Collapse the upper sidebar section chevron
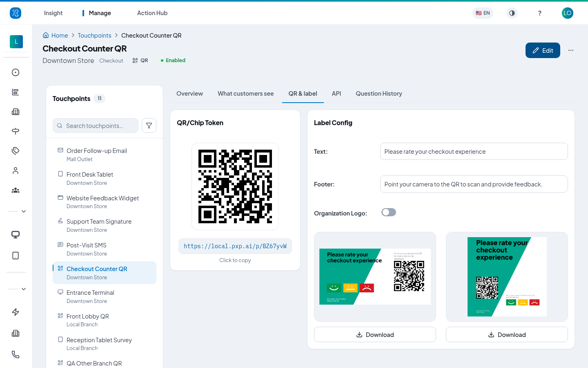 24,211
